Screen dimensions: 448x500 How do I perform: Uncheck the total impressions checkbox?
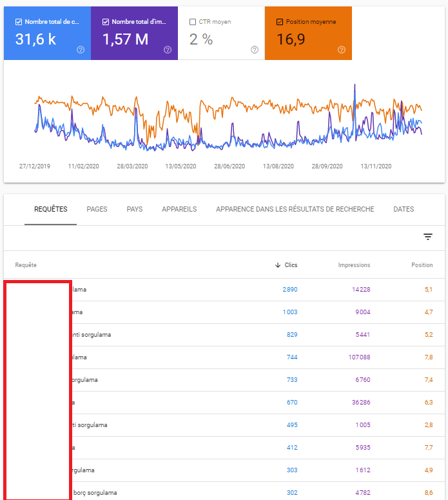tap(106, 22)
